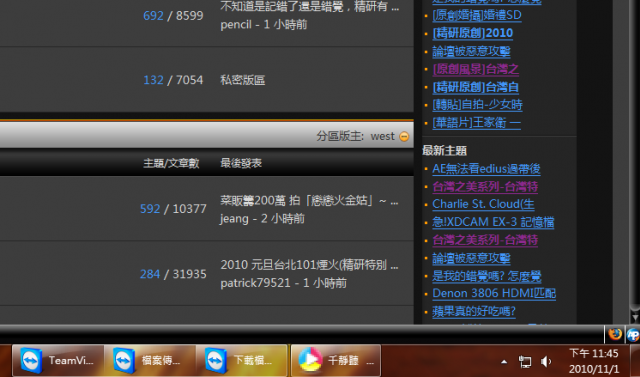
Task: Open first 論壇被惡意攻擊 link
Action: [x=471, y=51]
